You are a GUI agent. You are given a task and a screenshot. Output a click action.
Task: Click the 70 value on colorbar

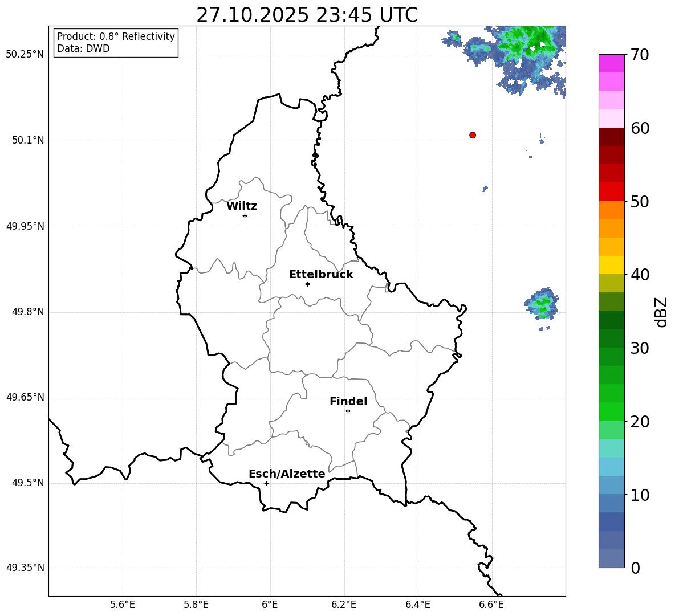pos(640,55)
